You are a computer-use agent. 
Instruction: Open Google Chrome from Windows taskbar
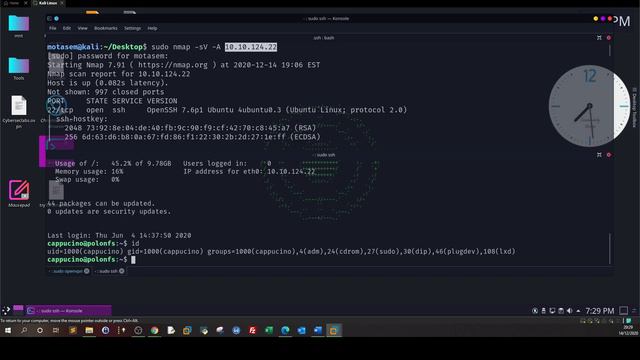pos(154,330)
